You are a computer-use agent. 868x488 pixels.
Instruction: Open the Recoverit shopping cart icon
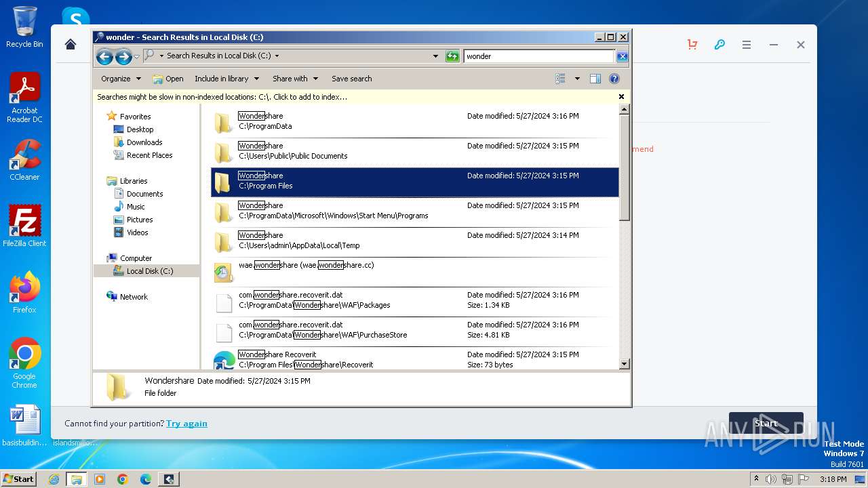[x=692, y=44]
